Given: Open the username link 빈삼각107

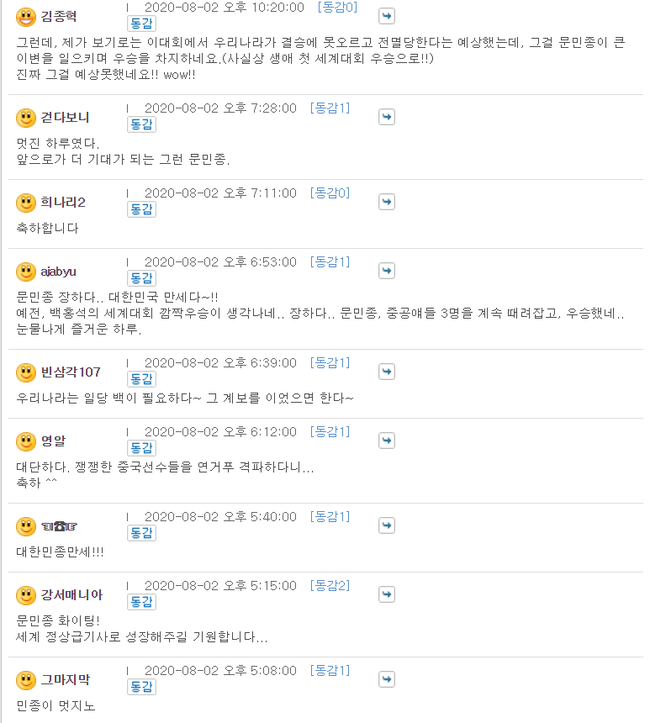Looking at the screenshot, I should click(70, 373).
